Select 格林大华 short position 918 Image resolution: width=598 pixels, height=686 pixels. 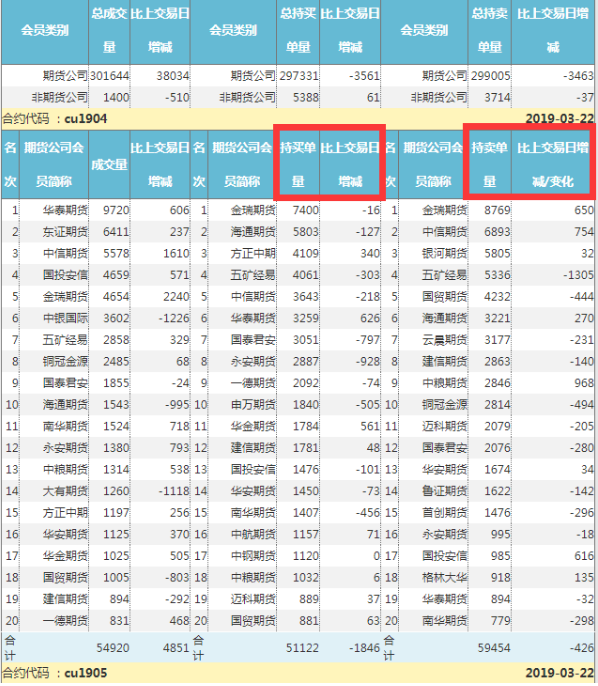point(500,578)
